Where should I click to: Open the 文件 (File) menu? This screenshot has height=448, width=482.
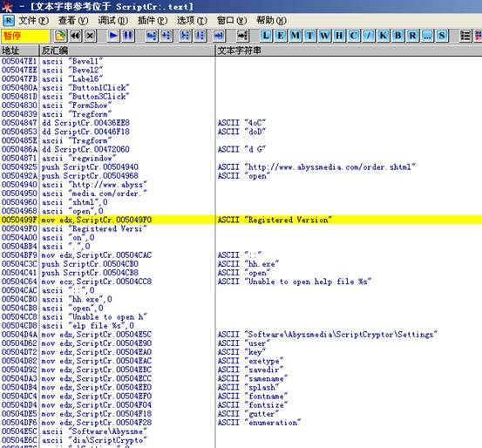[33, 21]
